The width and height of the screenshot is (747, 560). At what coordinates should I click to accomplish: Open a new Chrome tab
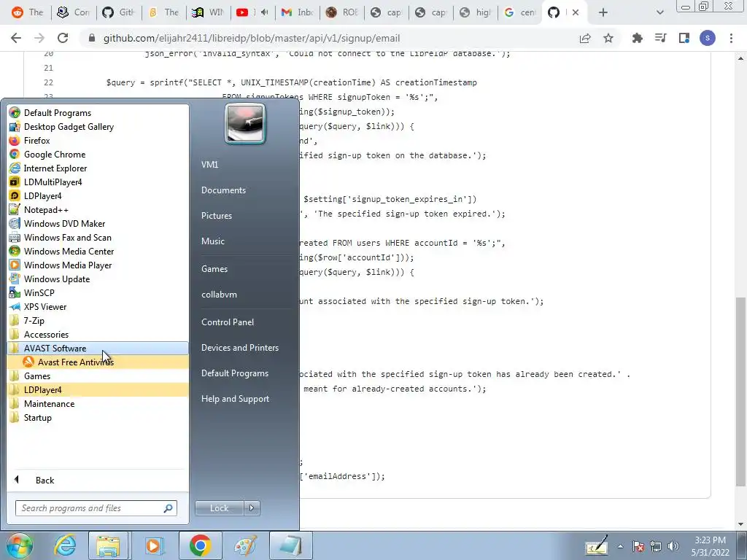click(603, 12)
